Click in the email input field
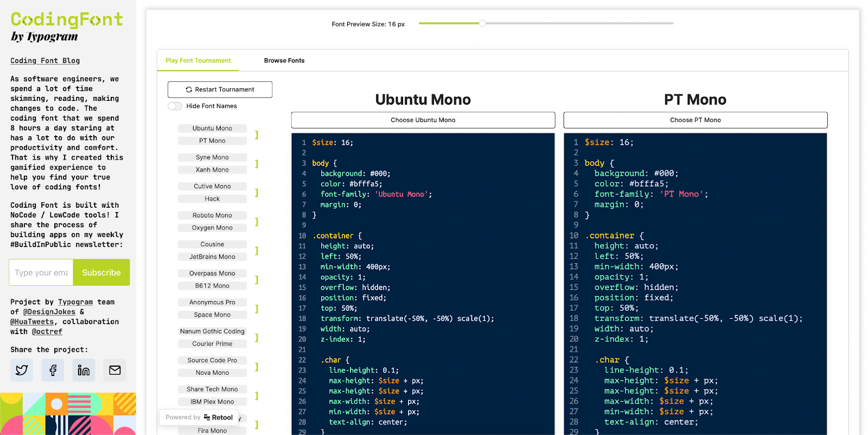Screen dimensions: 868x435 coord(41,272)
